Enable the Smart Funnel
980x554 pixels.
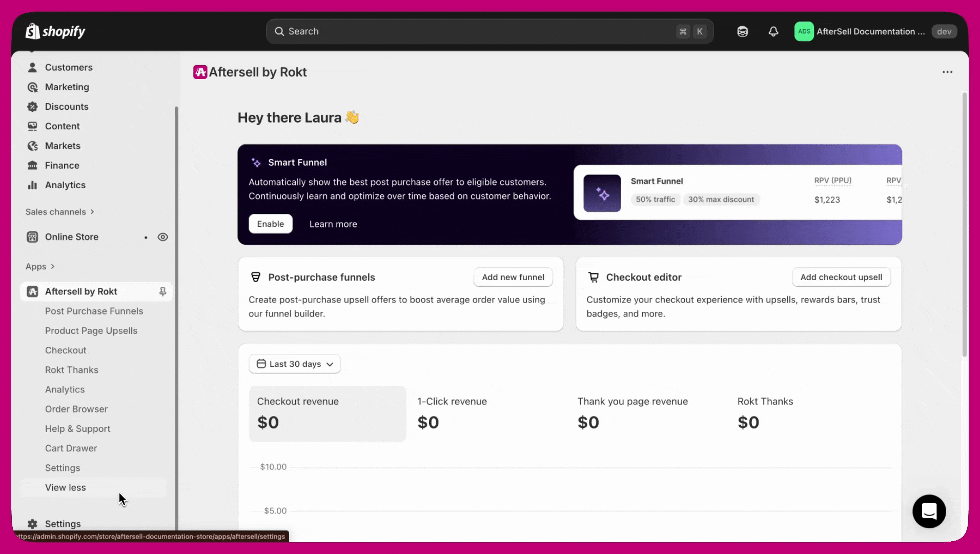tap(270, 224)
